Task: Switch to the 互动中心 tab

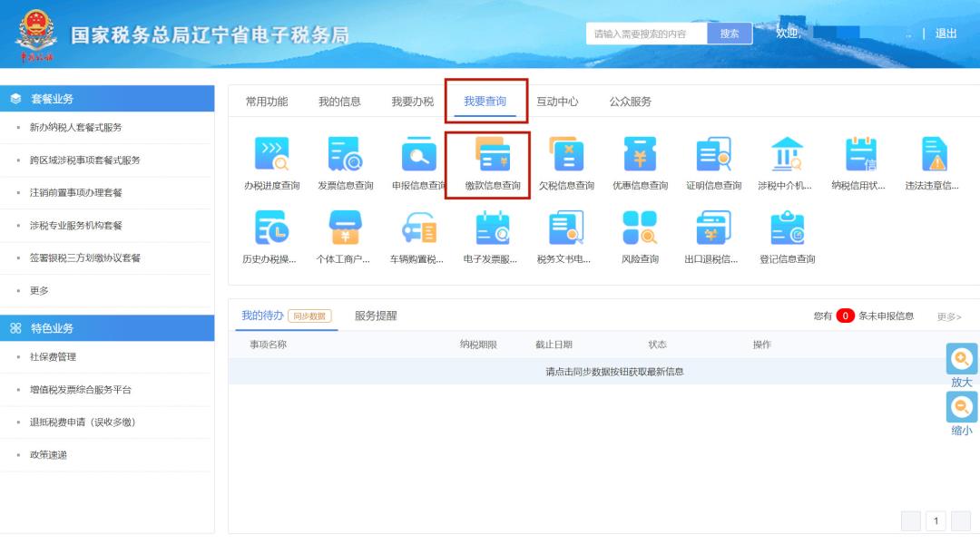Action: [557, 102]
